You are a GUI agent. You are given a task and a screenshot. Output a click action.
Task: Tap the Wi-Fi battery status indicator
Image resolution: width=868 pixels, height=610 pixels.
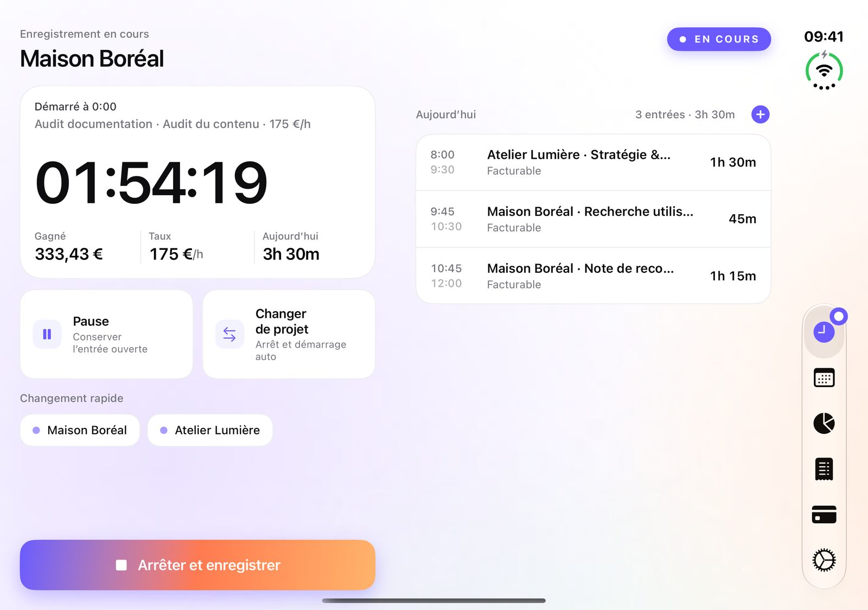tap(824, 70)
